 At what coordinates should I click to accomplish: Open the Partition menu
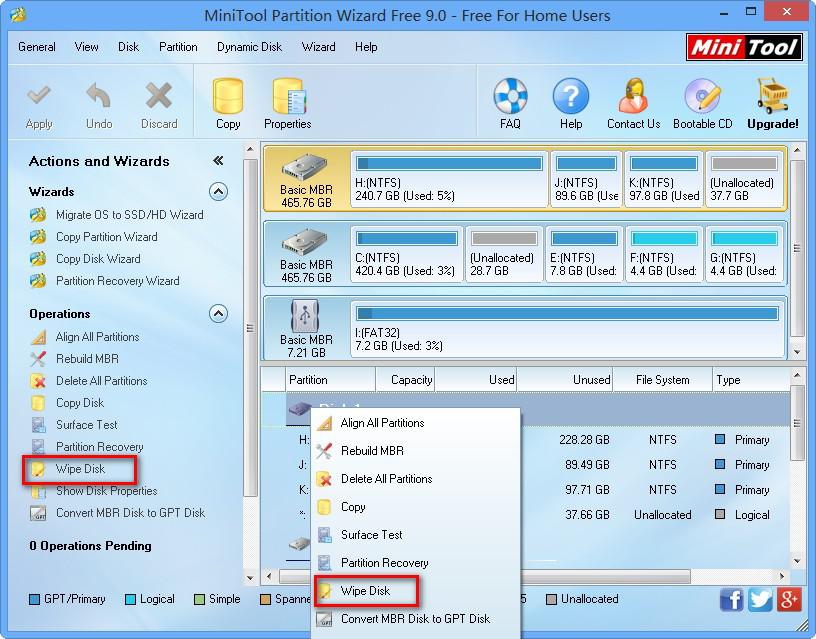tap(178, 47)
